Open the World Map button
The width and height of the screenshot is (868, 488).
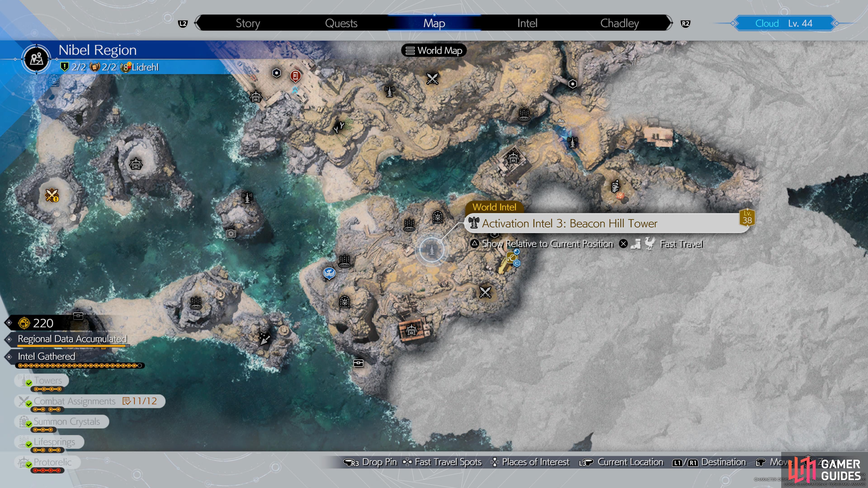tap(434, 51)
